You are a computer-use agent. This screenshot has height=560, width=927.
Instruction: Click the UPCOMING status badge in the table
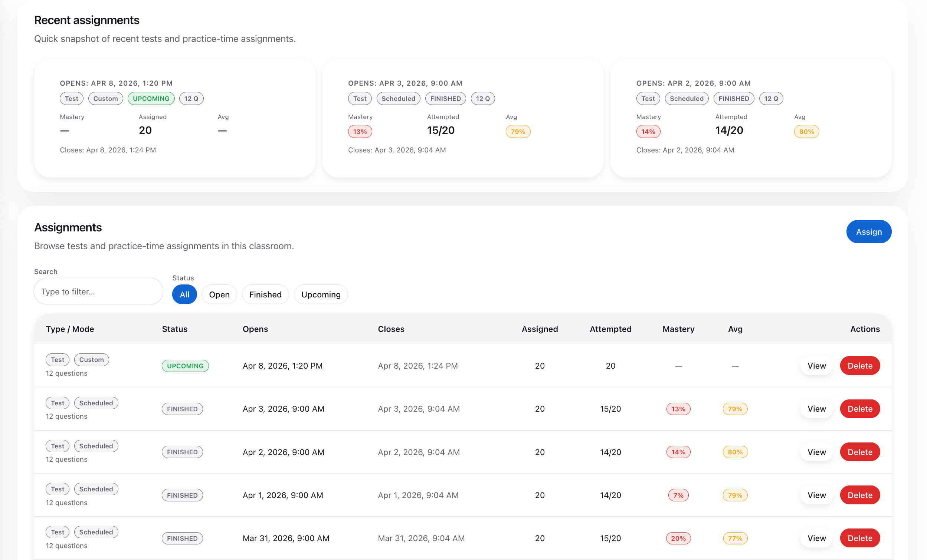click(x=185, y=366)
